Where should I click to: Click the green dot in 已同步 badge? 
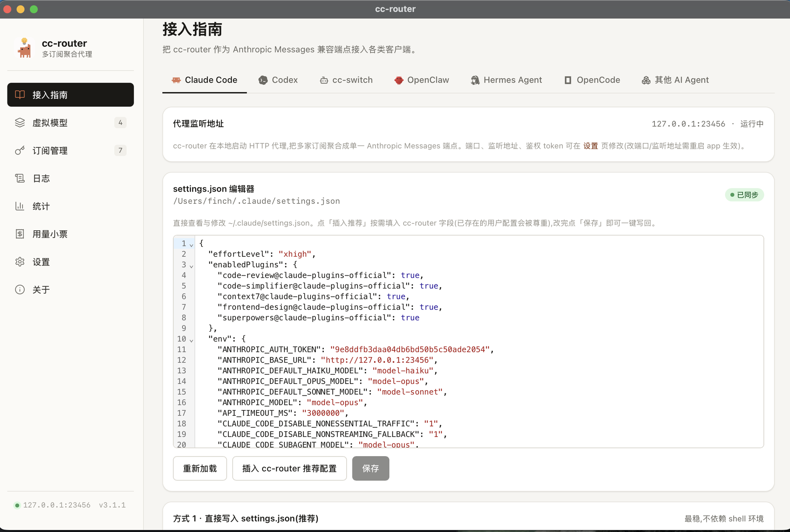(732, 195)
